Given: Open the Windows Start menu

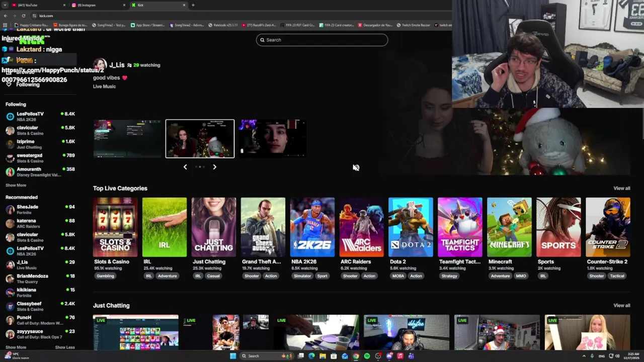Looking at the screenshot, I should point(233,356).
